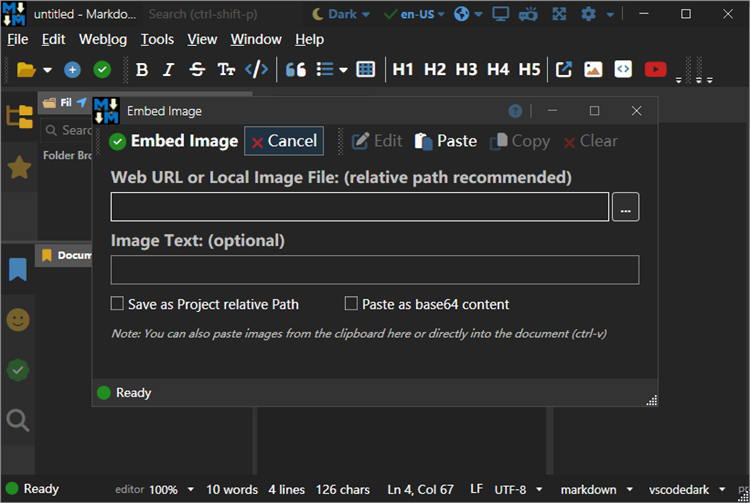The width and height of the screenshot is (750, 503).
Task: Open the Edit menu
Action: click(53, 39)
